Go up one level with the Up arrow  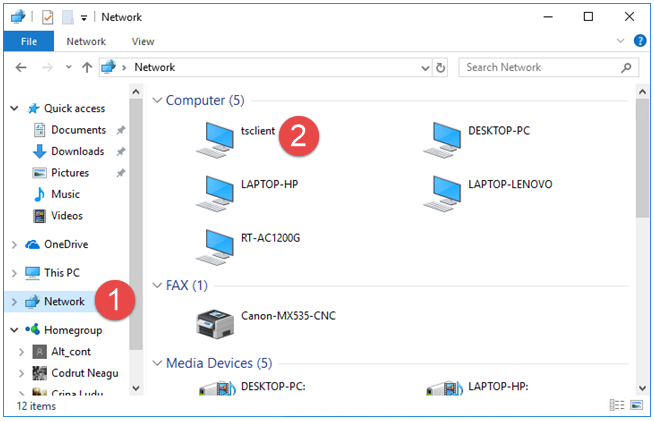[x=87, y=68]
